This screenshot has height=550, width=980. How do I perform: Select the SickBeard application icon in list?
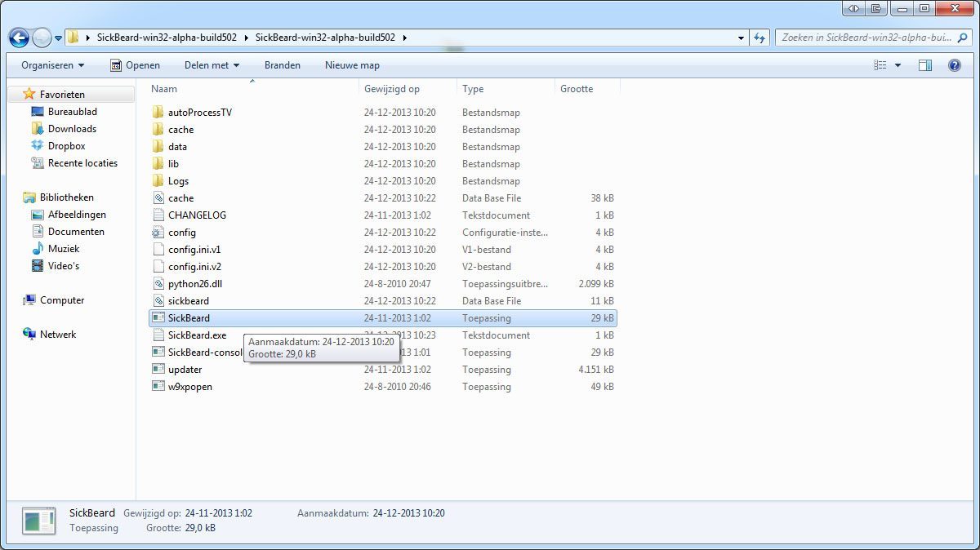pyautogui.click(x=158, y=318)
